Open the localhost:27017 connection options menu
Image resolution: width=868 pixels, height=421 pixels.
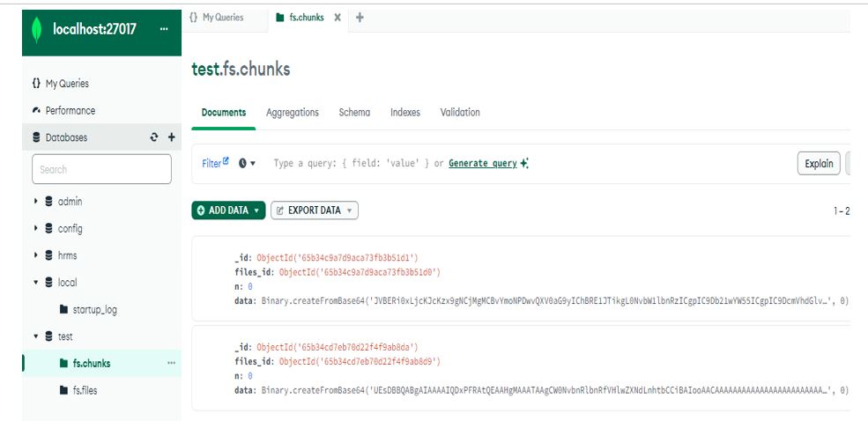163,29
